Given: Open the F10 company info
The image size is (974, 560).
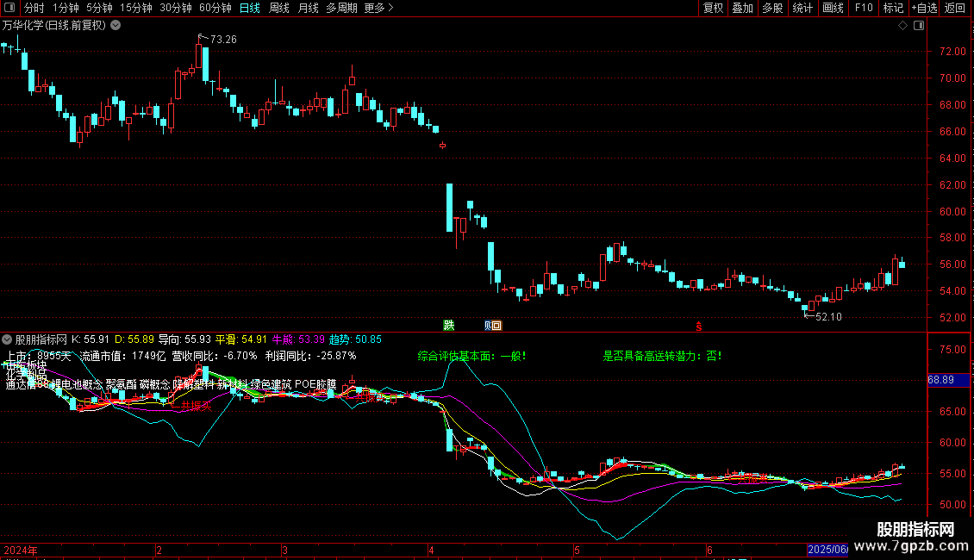Looking at the screenshot, I should (x=863, y=8).
